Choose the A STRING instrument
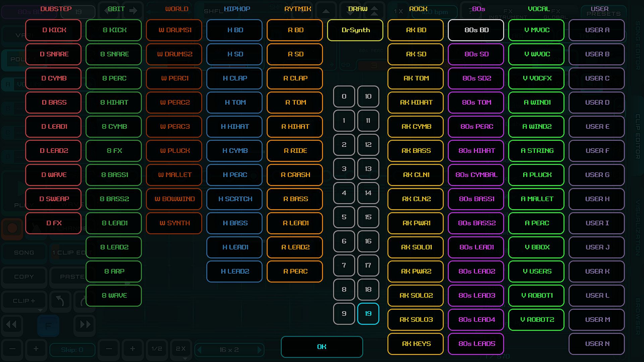The height and width of the screenshot is (362, 644). [536, 151]
